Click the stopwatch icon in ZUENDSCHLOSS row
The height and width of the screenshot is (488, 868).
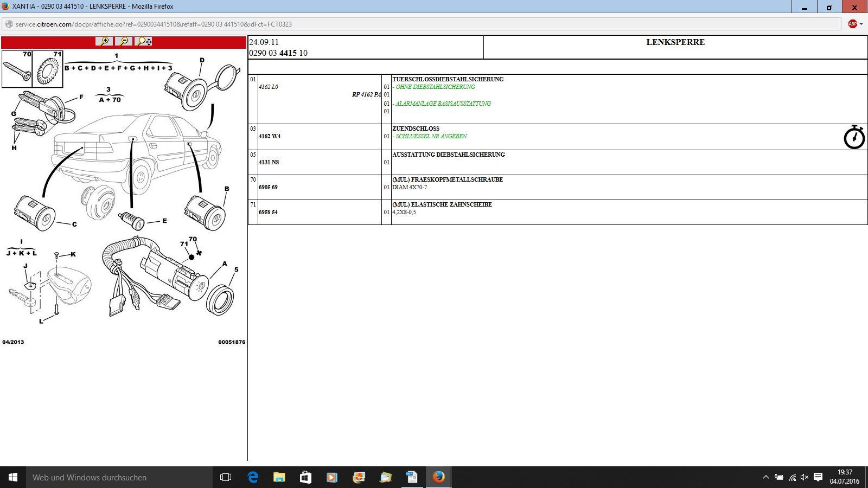click(x=854, y=137)
